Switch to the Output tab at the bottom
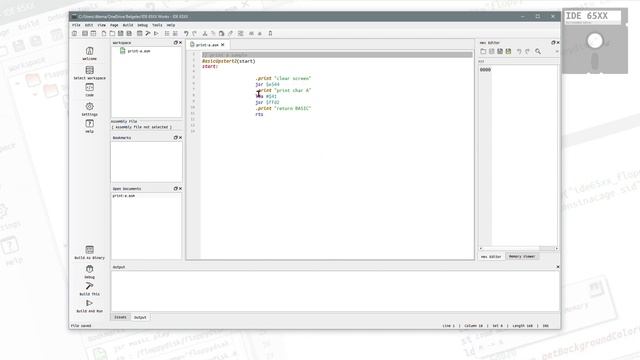The width and height of the screenshot is (640, 360). click(x=140, y=317)
